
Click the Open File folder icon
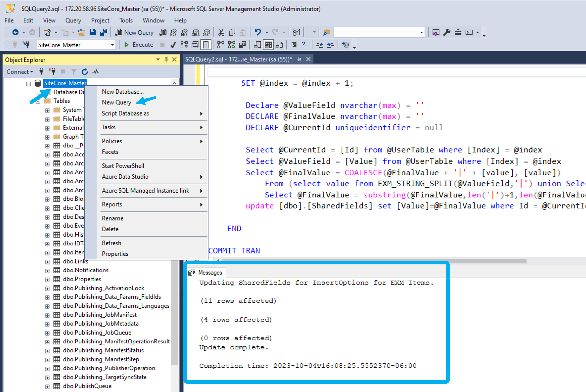[x=81, y=32]
